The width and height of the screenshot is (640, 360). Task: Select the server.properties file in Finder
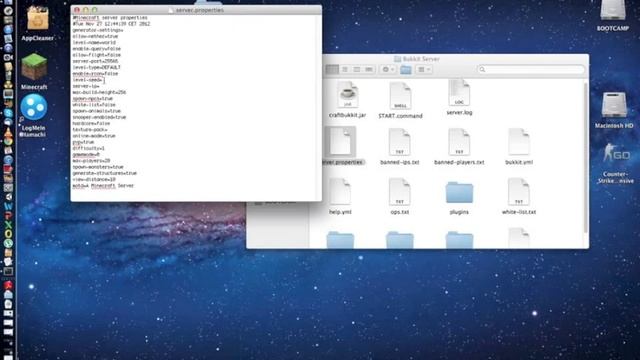click(x=341, y=146)
